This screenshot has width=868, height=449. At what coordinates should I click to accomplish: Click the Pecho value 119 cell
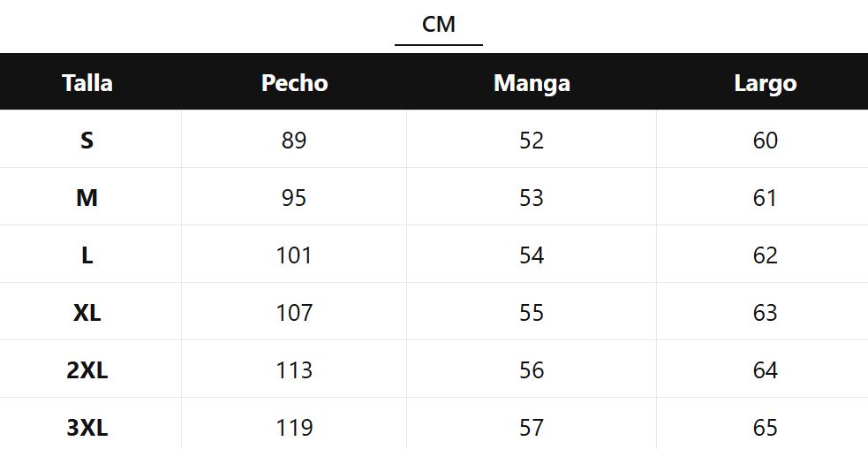294,428
